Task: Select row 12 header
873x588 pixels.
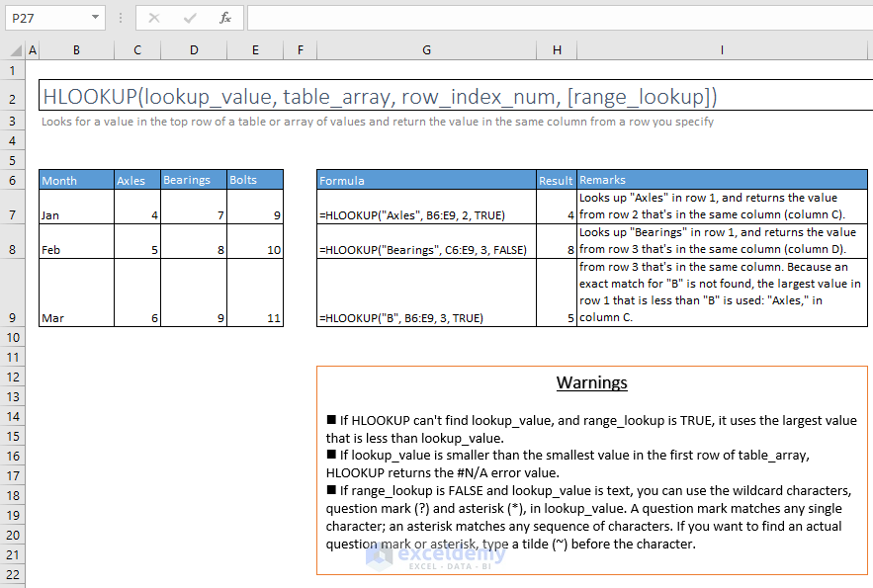Action: click(12, 377)
